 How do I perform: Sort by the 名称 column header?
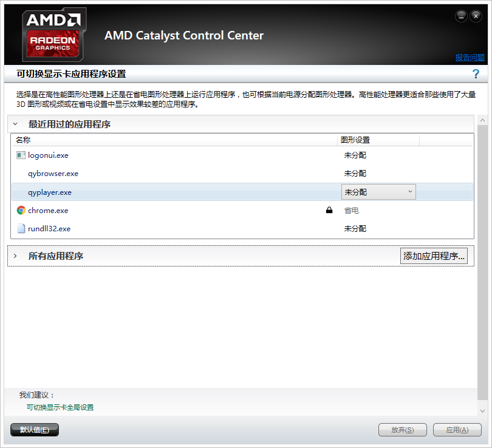pyautogui.click(x=174, y=140)
